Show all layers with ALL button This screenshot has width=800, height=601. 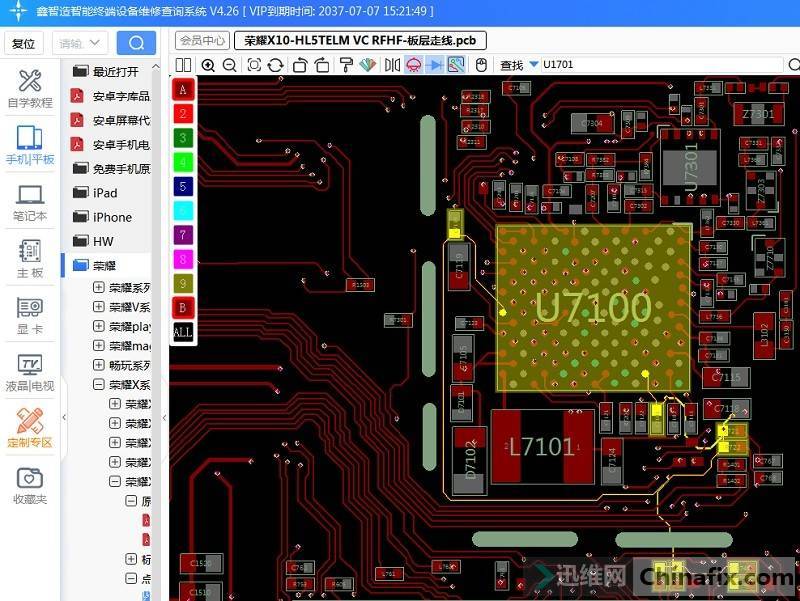pos(183,331)
